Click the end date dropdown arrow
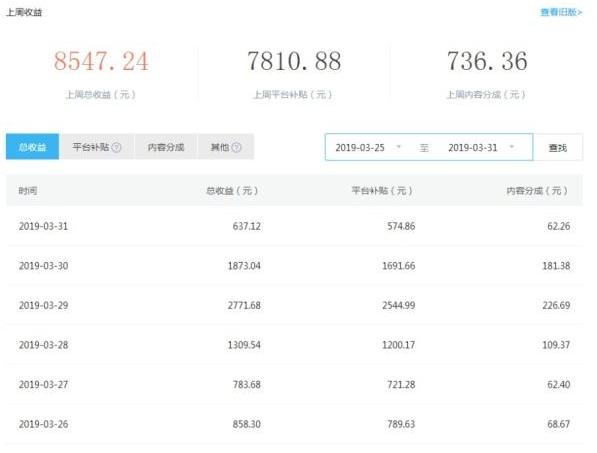Screen dimensions: 597x453 coord(512,147)
